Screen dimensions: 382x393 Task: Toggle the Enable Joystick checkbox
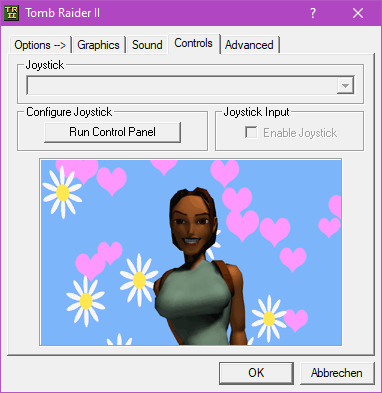[x=251, y=132]
